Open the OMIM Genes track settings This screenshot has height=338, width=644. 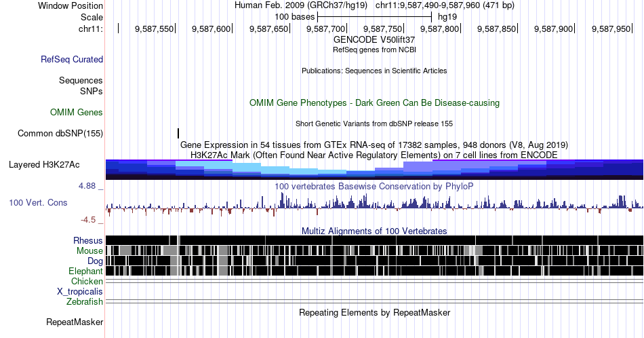tap(77, 112)
